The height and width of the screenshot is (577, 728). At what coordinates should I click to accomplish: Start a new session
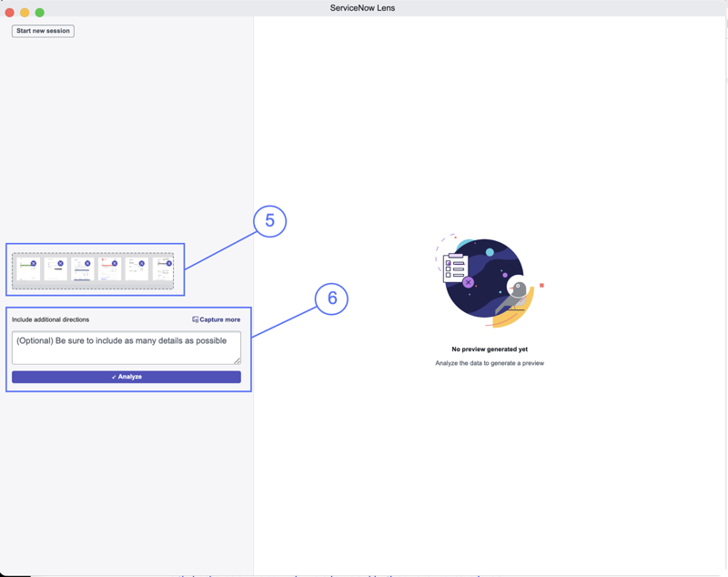tap(43, 31)
